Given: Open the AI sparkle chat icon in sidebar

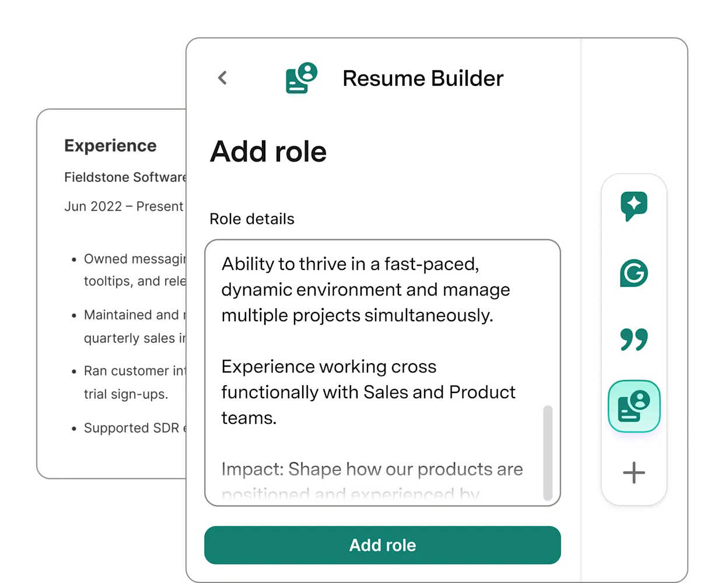Looking at the screenshot, I should click(x=634, y=206).
